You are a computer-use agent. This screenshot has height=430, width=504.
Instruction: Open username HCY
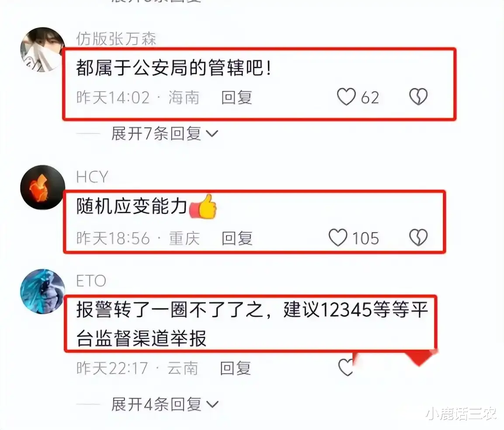tap(92, 177)
